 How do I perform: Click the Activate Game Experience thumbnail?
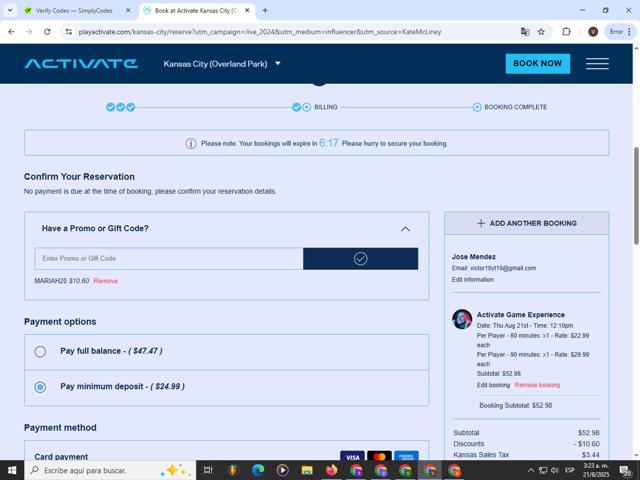[462, 319]
